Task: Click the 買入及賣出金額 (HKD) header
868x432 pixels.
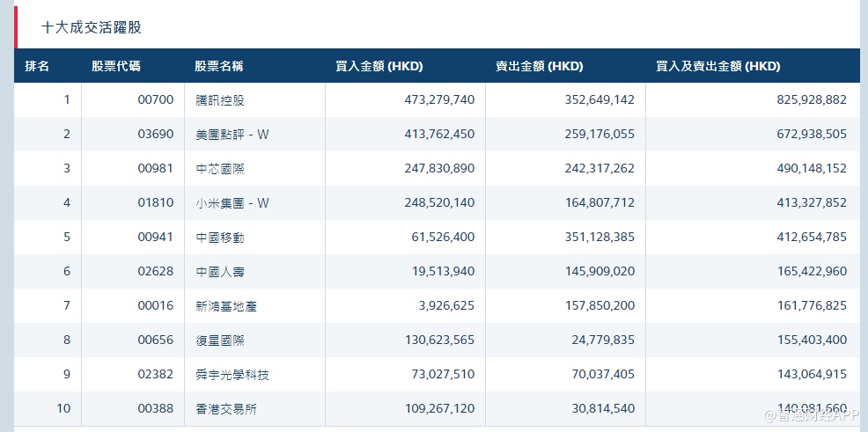Action: pyautogui.click(x=718, y=66)
